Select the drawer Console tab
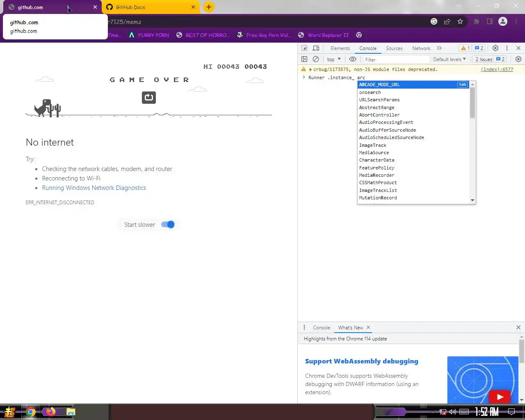This screenshot has height=420, width=525. (322, 327)
